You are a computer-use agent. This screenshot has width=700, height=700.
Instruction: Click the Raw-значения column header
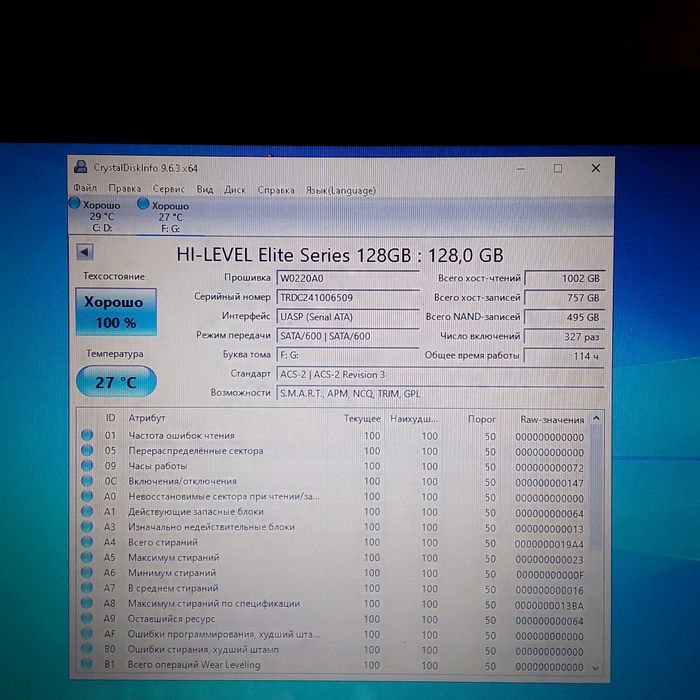552,420
